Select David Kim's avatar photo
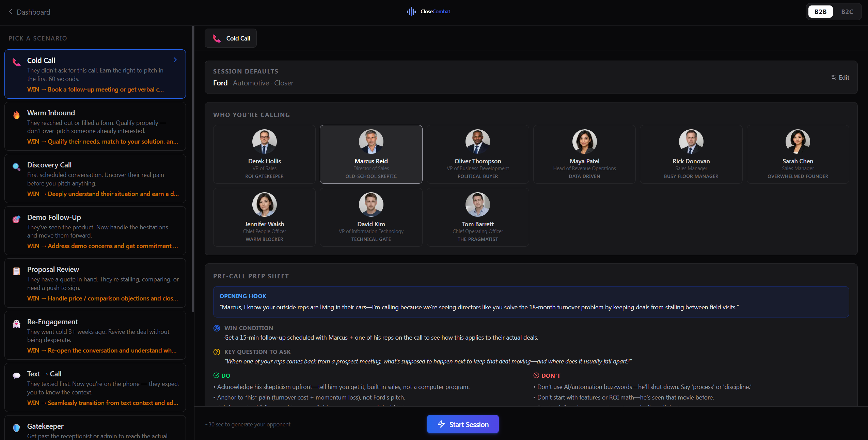The height and width of the screenshot is (440, 868). coord(371,205)
